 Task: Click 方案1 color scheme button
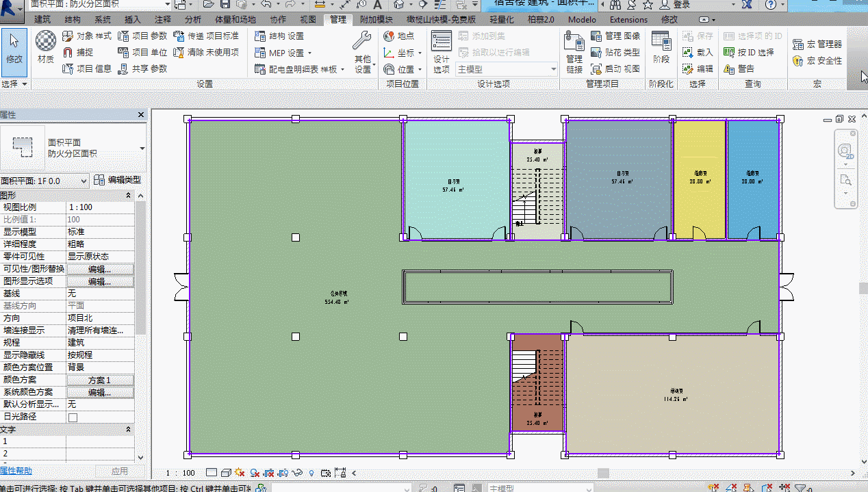tap(99, 380)
